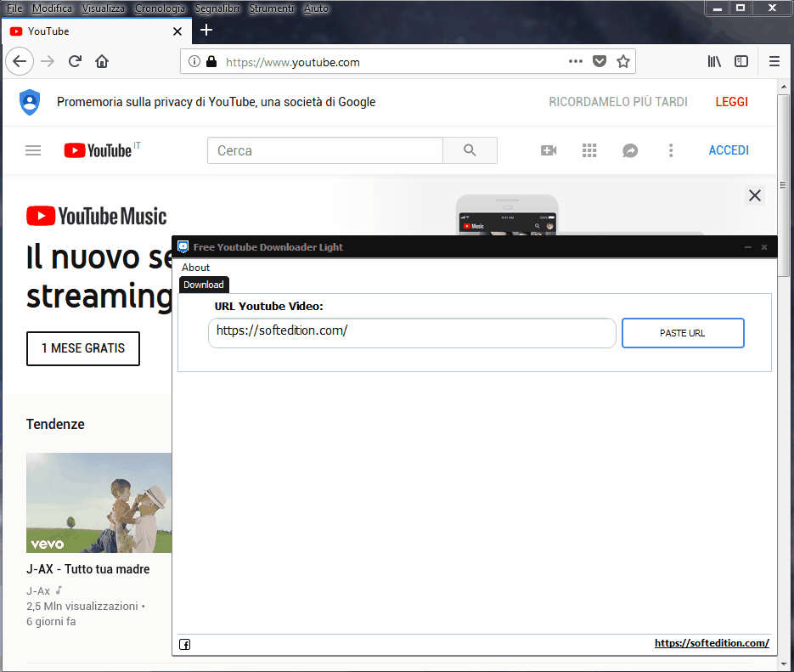Close the YouTube tab
Image resolution: width=794 pixels, height=672 pixels.
click(177, 31)
